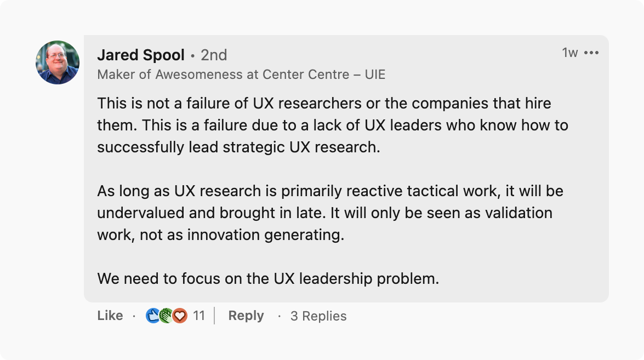Open the three-dot more options menu
The image size is (644, 360).
point(591,53)
